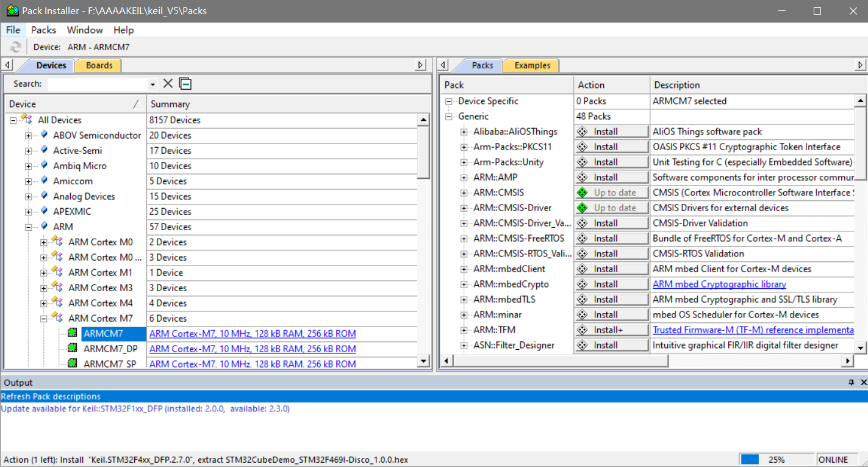Clear the device search with X icon
868x467 pixels.
point(168,84)
